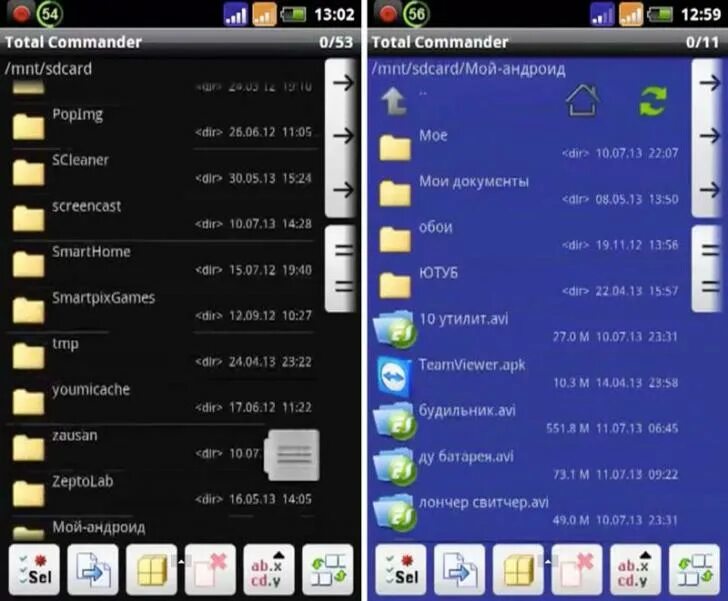Tap the video icon of 10 утилит.avi
Screen dimensions: 728x601
coord(395,330)
